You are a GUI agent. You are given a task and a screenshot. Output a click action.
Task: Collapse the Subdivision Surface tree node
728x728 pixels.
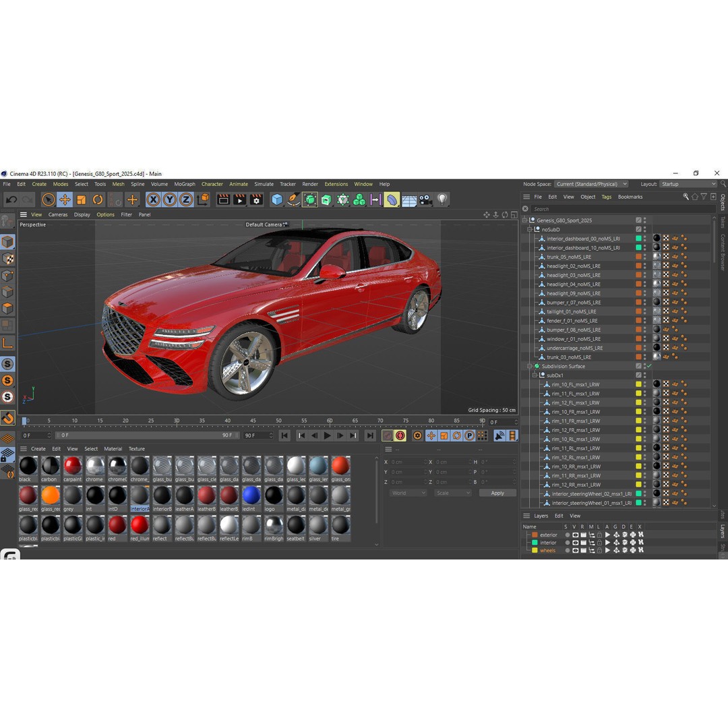tap(530, 366)
